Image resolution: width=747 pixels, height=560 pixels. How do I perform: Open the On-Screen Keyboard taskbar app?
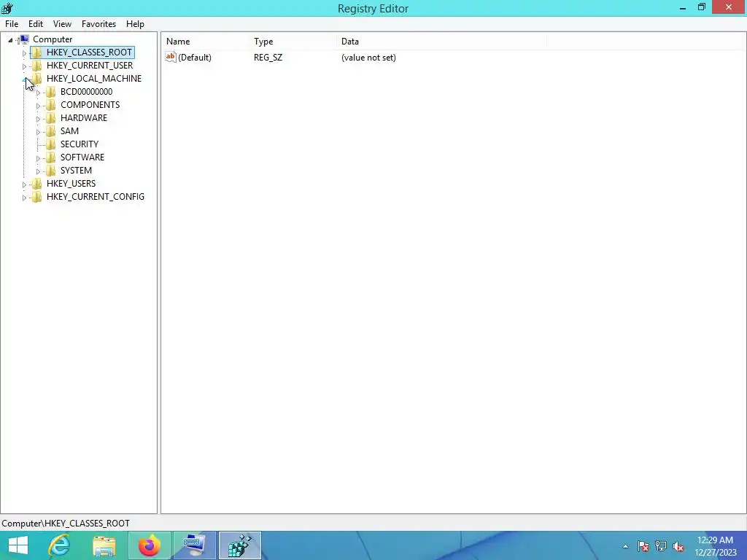[194, 545]
